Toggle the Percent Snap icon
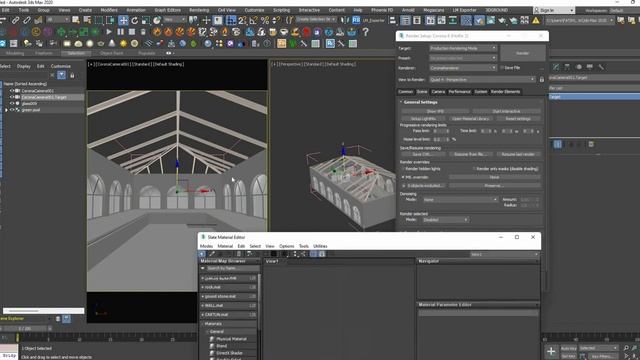640x360 pixels. coord(265,20)
